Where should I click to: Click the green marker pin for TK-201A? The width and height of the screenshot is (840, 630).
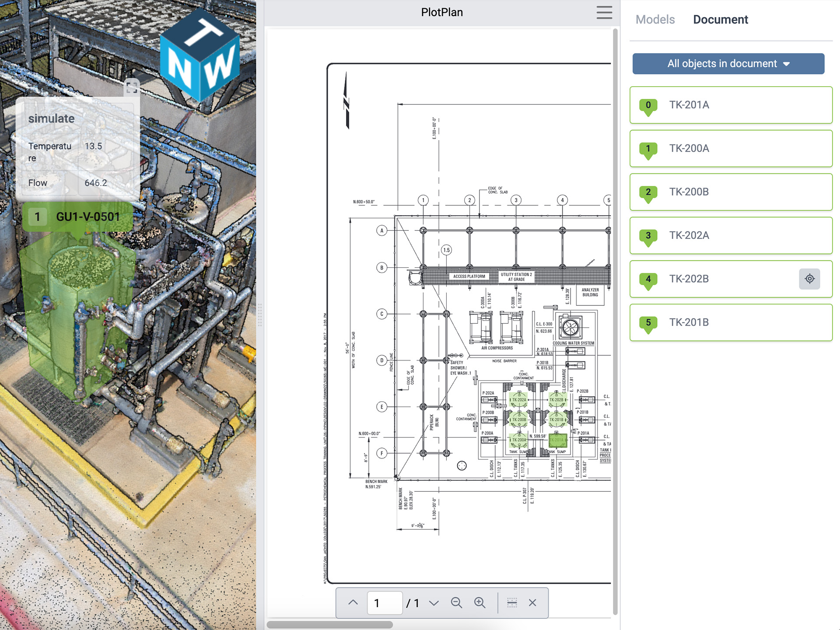pos(648,105)
